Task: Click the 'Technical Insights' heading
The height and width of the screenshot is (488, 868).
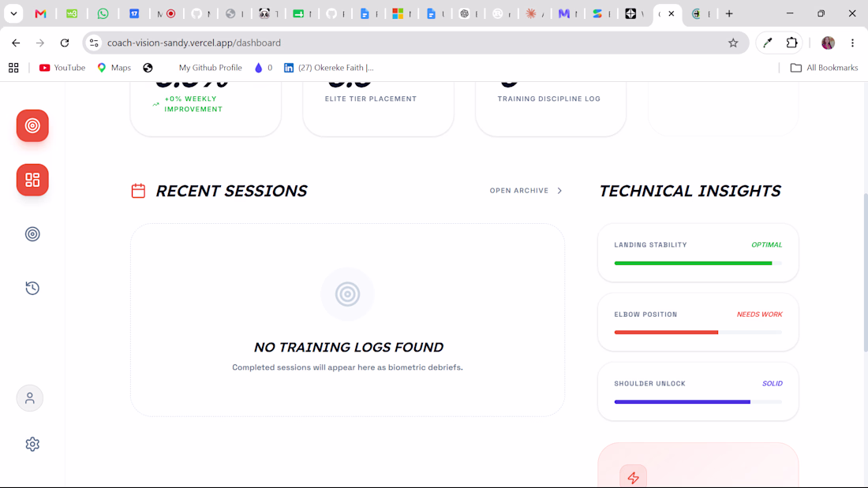Action: pyautogui.click(x=690, y=191)
